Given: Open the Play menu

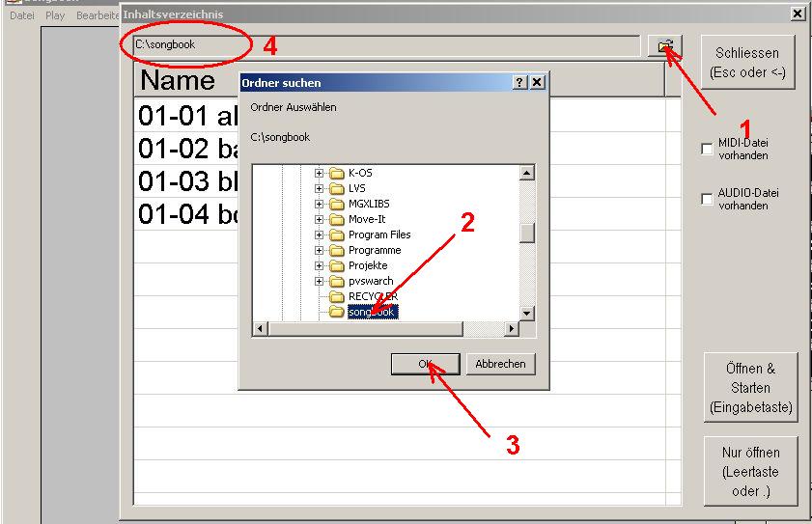Looking at the screenshot, I should click(55, 15).
